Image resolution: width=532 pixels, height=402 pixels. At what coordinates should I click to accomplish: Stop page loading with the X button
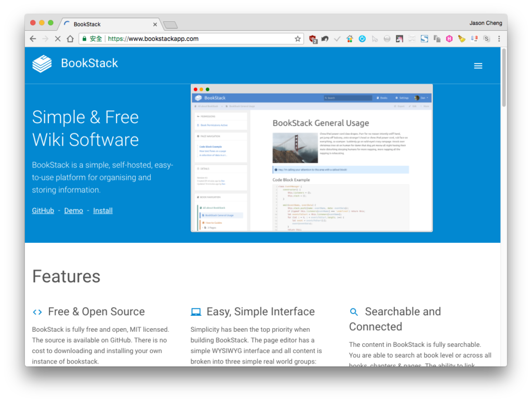(58, 38)
